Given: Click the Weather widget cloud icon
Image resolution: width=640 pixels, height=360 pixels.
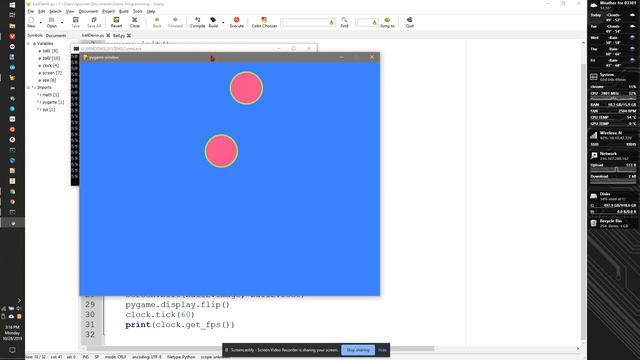Looking at the screenshot, I should (x=594, y=5).
